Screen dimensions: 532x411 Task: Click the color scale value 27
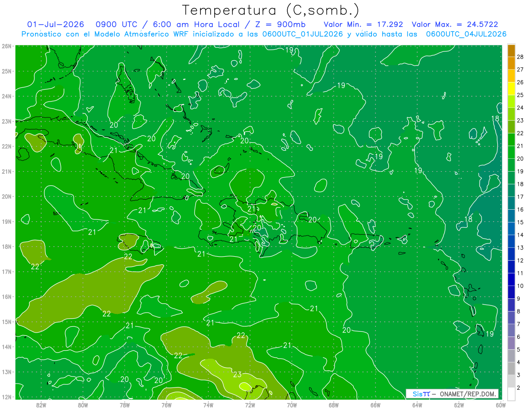[520, 70]
